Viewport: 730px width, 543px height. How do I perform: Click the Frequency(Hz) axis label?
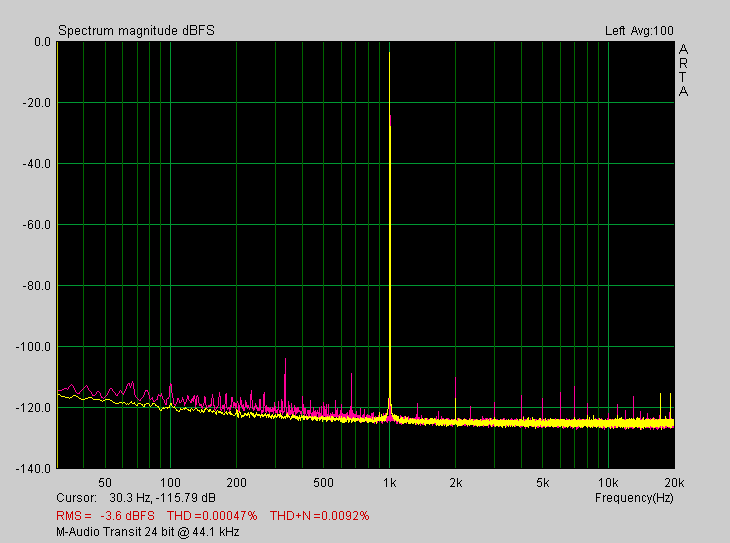tap(634, 498)
